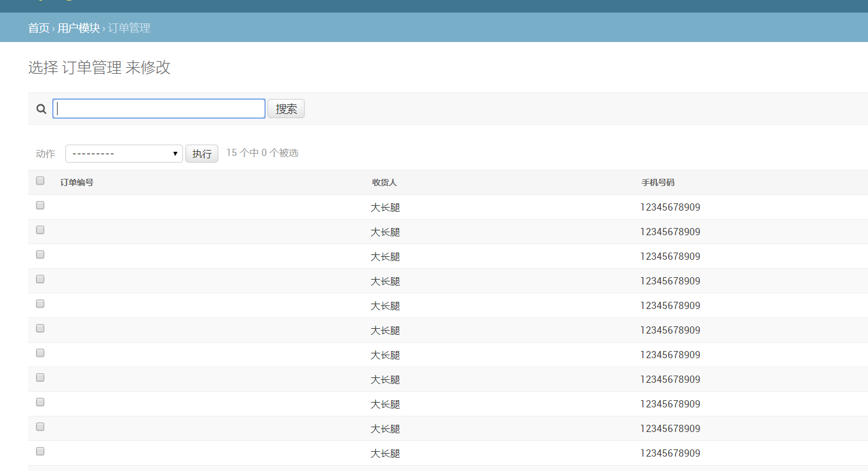This screenshot has width=868, height=471.
Task: Sort by the 收货人 column header
Action: click(385, 182)
